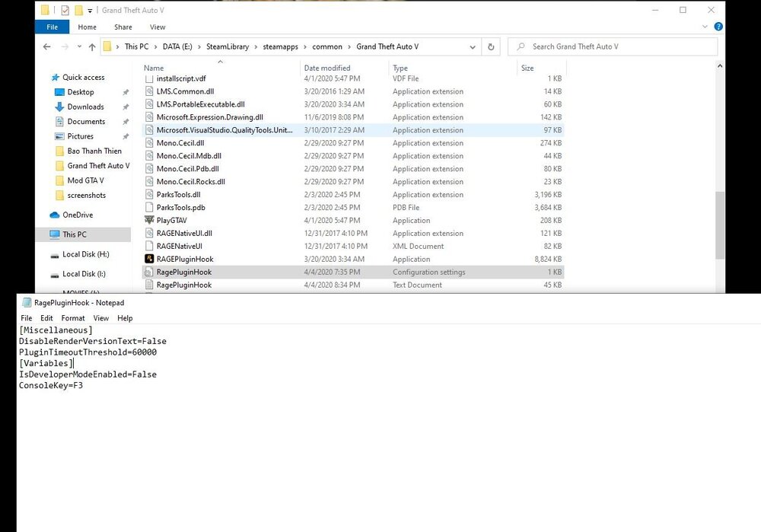Screen dimensions: 761x532
Task: Click the ParksTools.pdb file icon
Action: pos(149,208)
